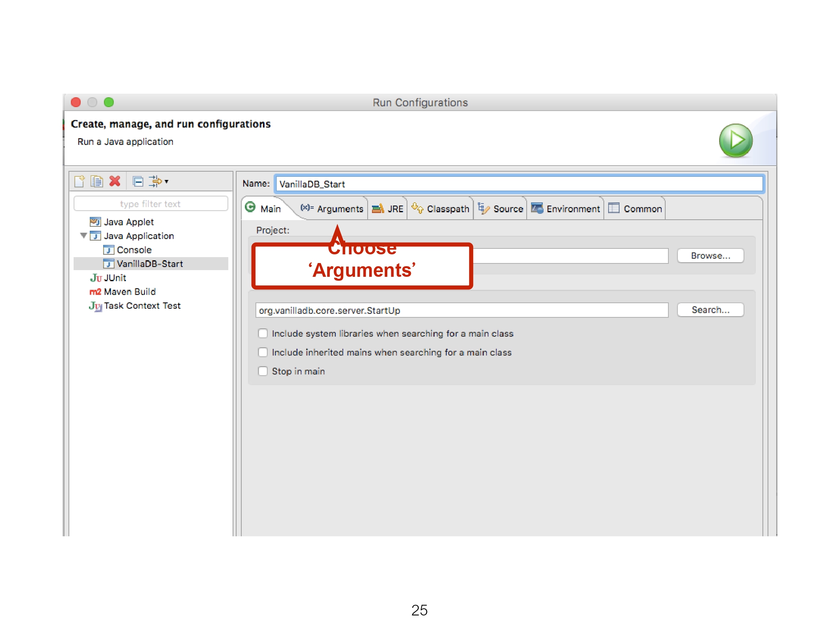
Task: Enable include inherited mains checkbox
Action: click(263, 352)
